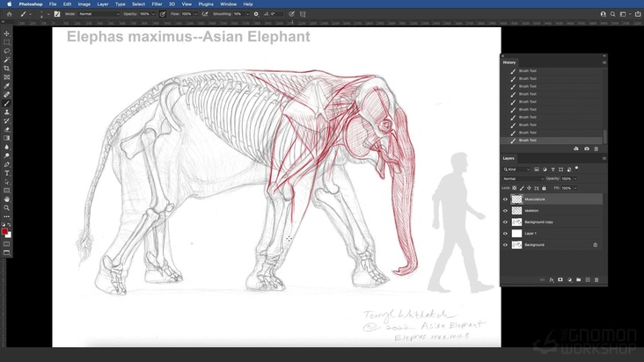
Task: Select the Gradient tool
Action: pyautogui.click(x=6, y=138)
